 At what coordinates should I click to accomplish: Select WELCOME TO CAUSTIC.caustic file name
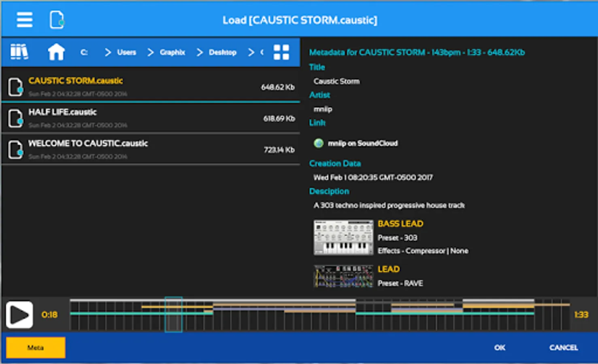coord(88,143)
